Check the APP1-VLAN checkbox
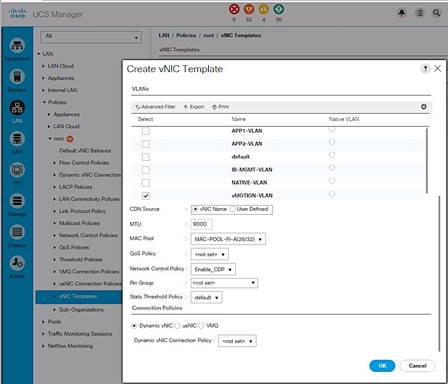Image resolution: width=448 pixels, height=384 pixels. [x=146, y=131]
